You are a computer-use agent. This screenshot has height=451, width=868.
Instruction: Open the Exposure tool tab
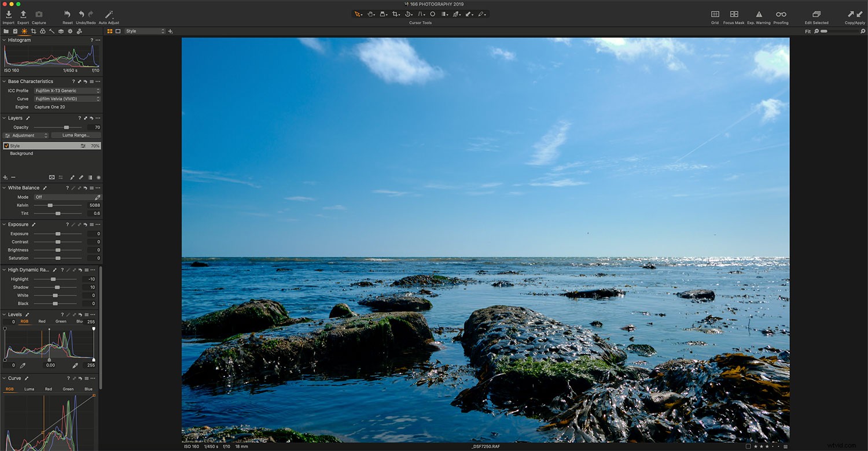coord(23,31)
